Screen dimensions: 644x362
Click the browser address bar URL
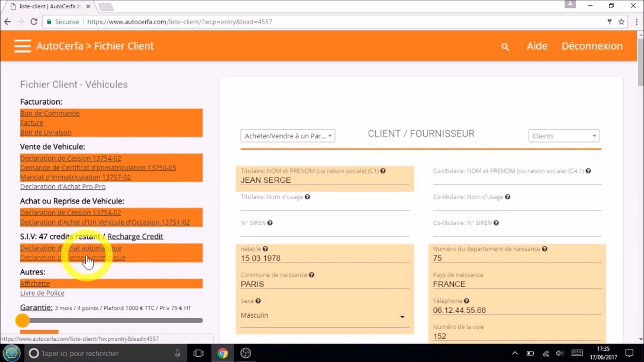[179, 22]
